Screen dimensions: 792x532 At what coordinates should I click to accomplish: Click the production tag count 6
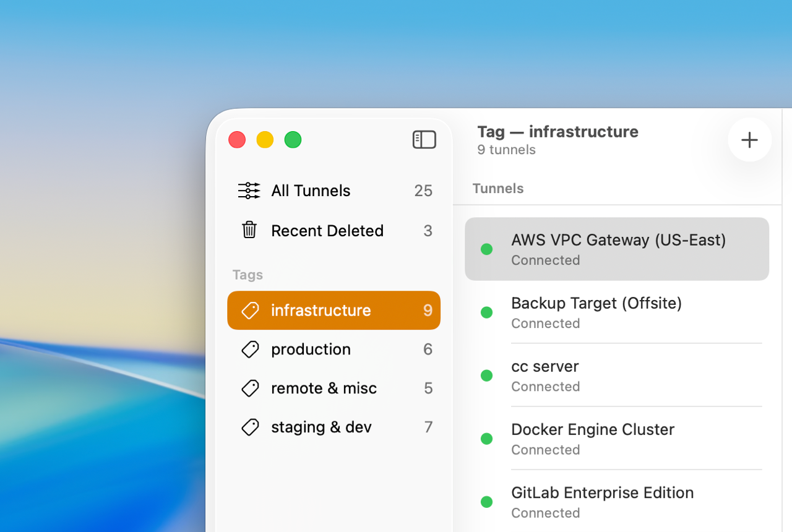428,350
